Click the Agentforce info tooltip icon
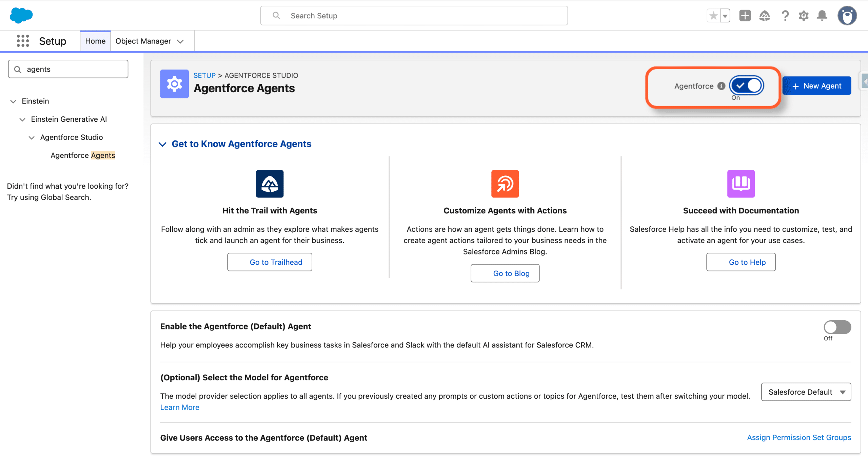The width and height of the screenshot is (868, 474). pyautogui.click(x=721, y=86)
